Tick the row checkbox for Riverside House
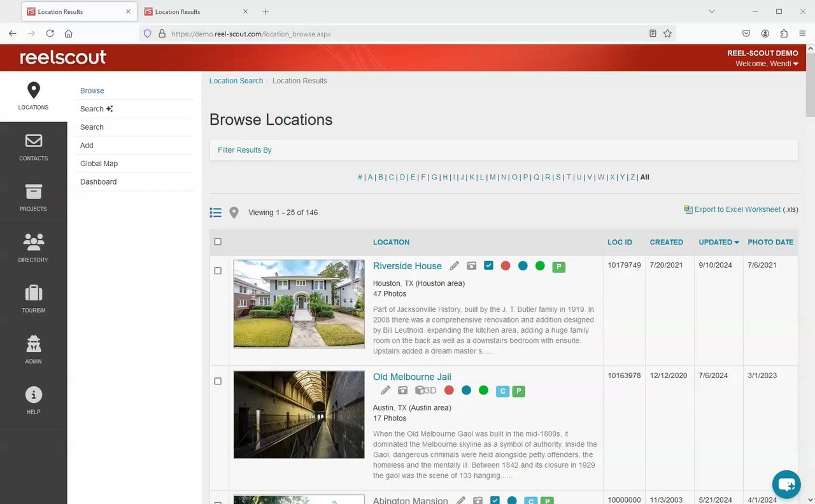The image size is (815, 504). [x=218, y=271]
